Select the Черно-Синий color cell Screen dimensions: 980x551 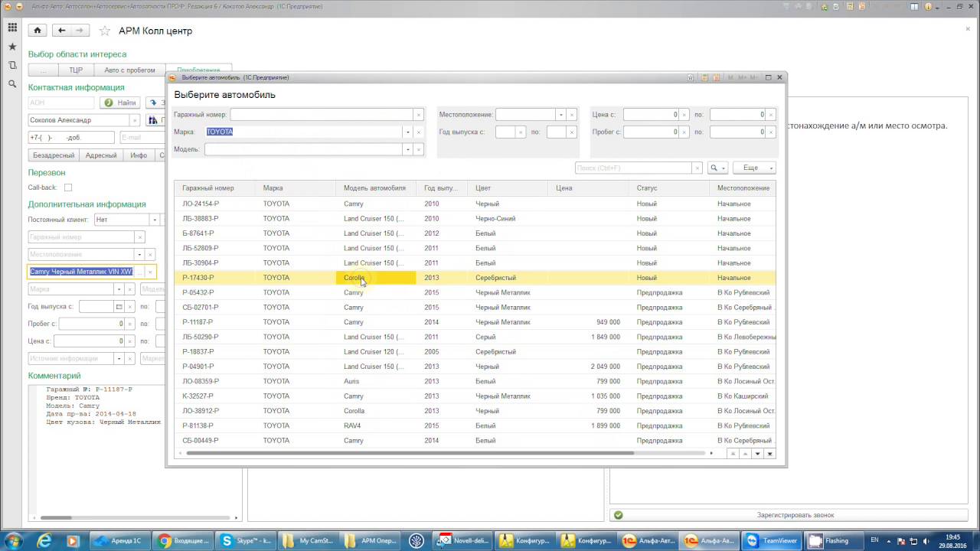507,219
